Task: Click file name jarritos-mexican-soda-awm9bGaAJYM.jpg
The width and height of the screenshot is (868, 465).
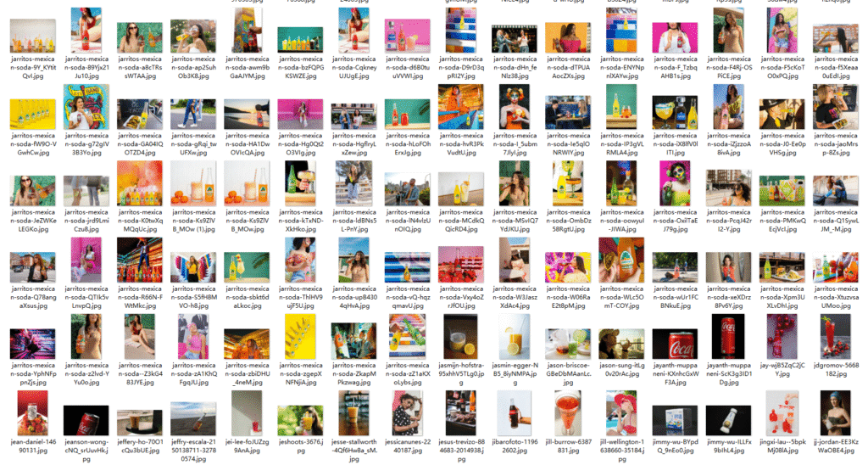Action: pyautogui.click(x=247, y=68)
